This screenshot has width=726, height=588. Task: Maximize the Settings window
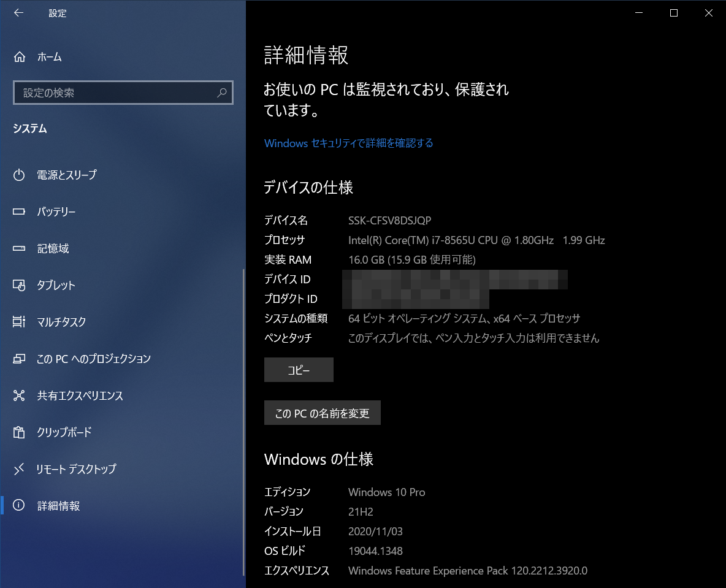(x=674, y=13)
